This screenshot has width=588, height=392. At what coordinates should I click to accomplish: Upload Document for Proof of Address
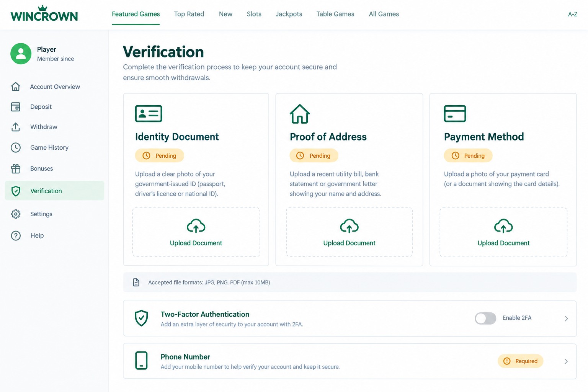(349, 232)
